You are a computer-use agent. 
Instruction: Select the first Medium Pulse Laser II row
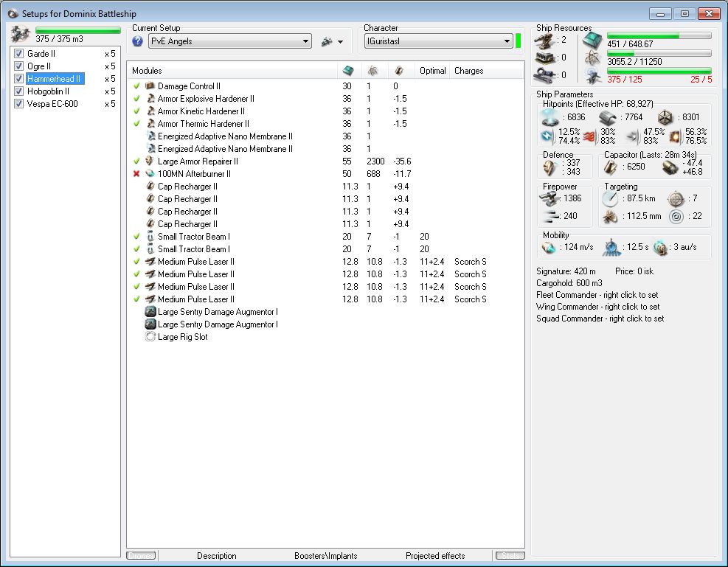pyautogui.click(x=325, y=261)
